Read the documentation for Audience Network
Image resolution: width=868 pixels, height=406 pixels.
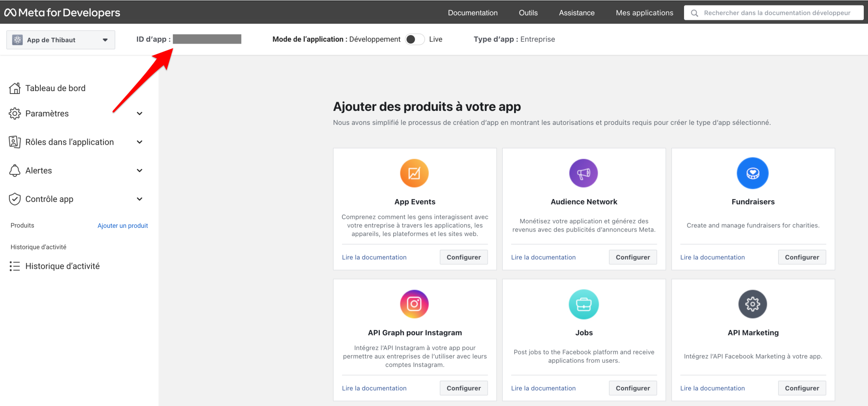pos(543,257)
